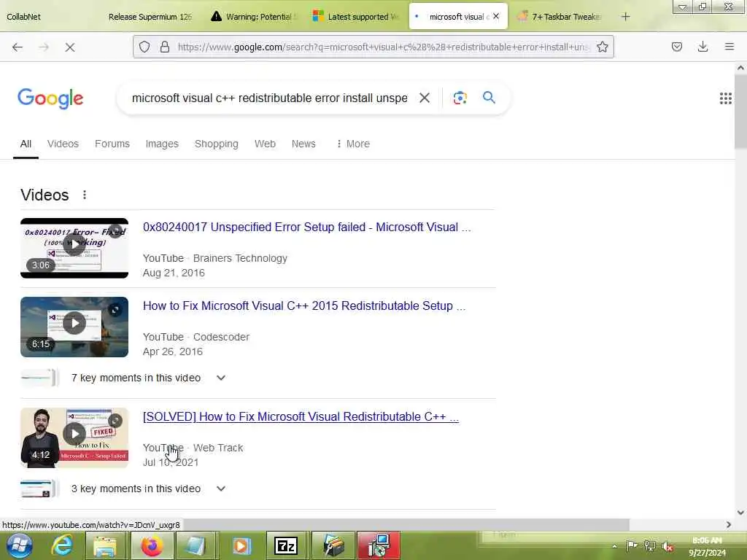Submit search with magnifier icon
Viewport: 747px width, 560px height.
click(x=489, y=97)
